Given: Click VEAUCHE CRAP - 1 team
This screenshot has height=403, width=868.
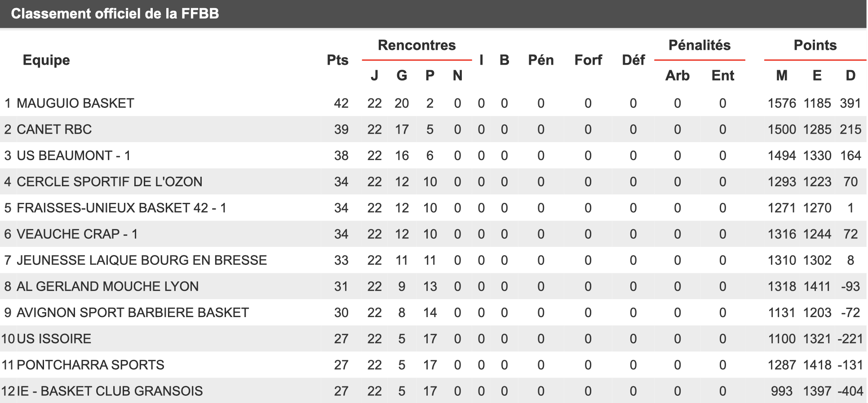Looking at the screenshot, I should 77,234.
